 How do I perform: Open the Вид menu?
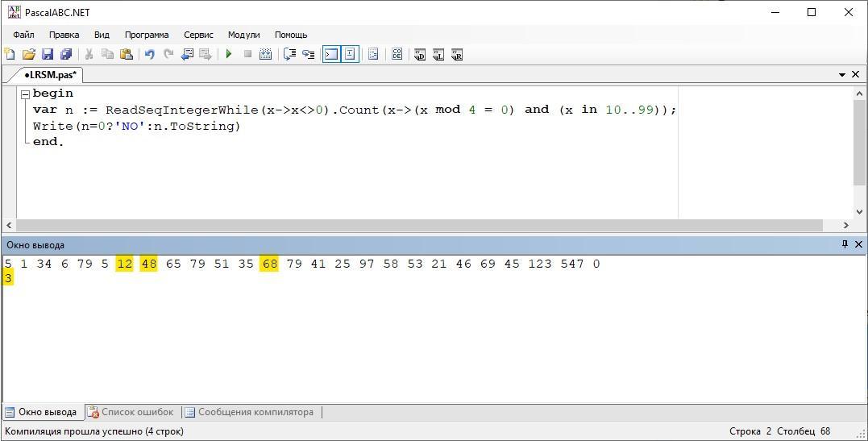point(102,35)
